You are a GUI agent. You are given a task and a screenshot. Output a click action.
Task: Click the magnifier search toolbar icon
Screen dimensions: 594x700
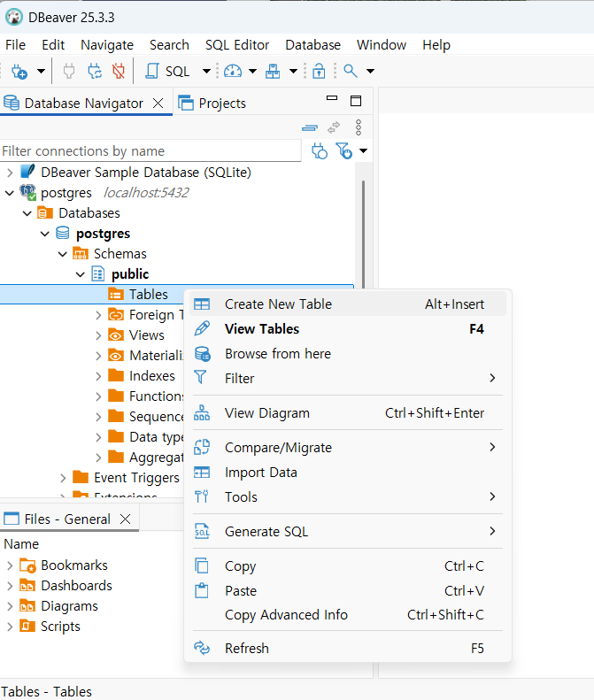(x=351, y=71)
